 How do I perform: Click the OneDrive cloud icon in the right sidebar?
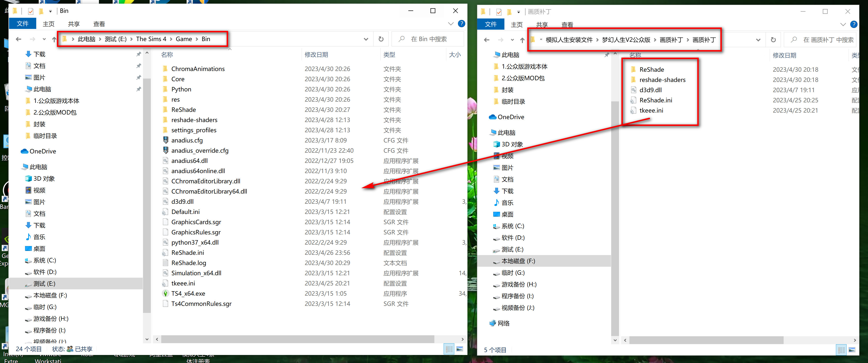pyautogui.click(x=492, y=117)
